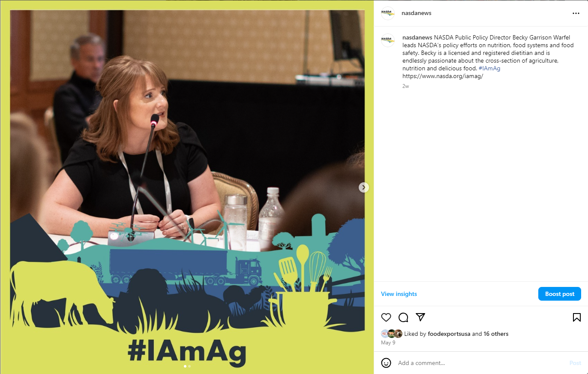Open the #IAmAg hashtag link
This screenshot has width=588, height=374.
(x=489, y=69)
